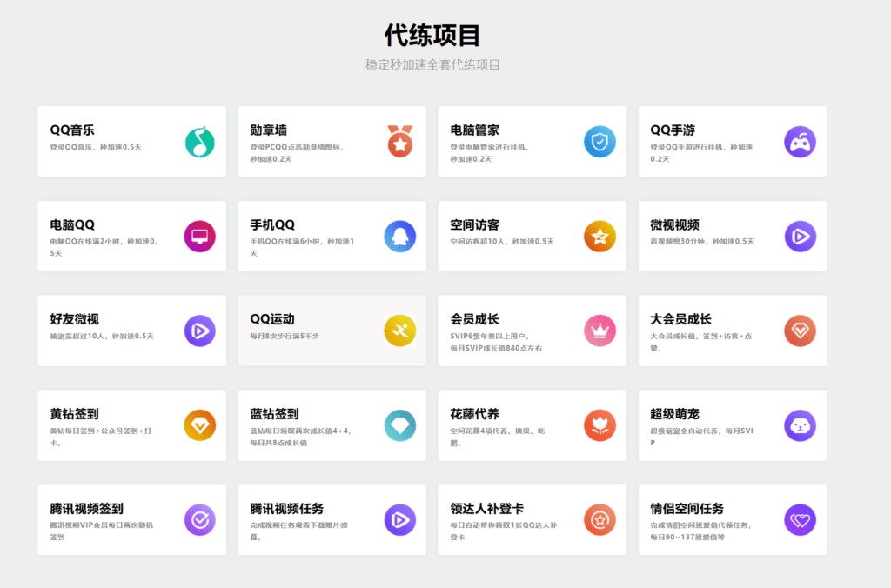Viewport: 891px width, 588px height.
Task: Click the 电脑QQ magenta monitor icon
Action: coord(200,237)
